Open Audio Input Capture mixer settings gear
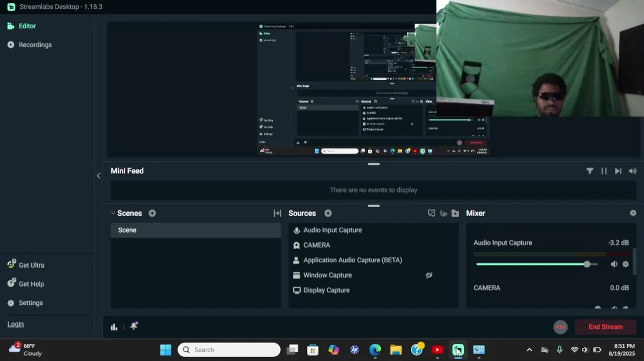 [625, 264]
